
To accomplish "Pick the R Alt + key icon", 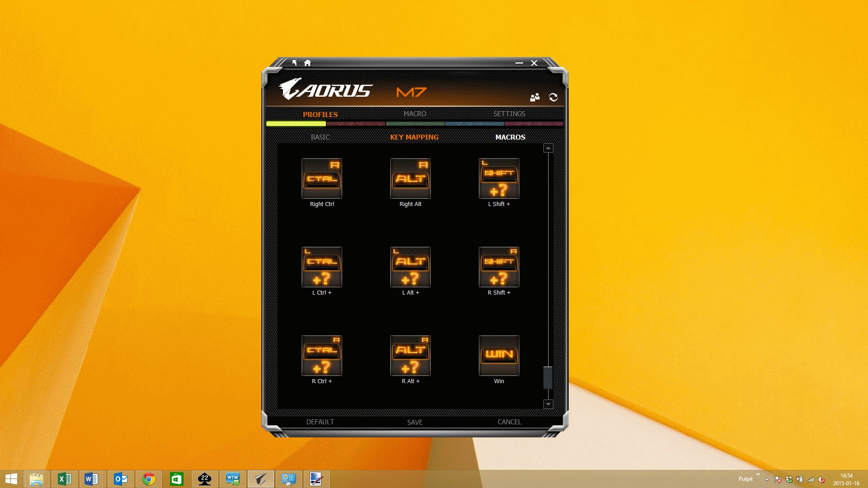I will [410, 355].
